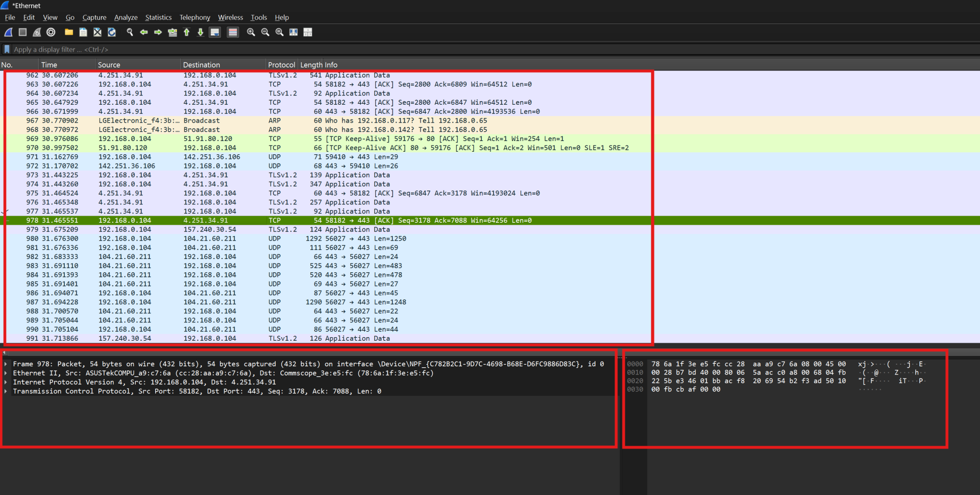Screen dimensions: 980x495
Task: Click the Find a packet magnifier icon
Action: coord(130,32)
